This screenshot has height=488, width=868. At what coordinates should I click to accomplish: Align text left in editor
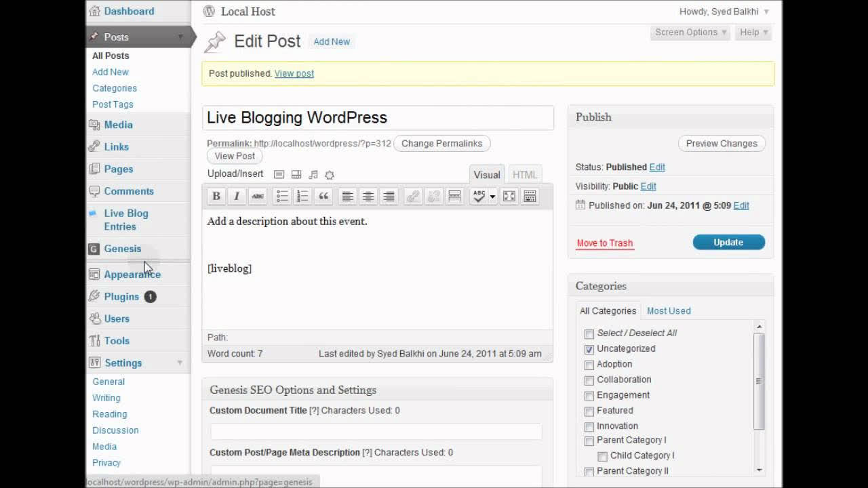click(x=347, y=197)
